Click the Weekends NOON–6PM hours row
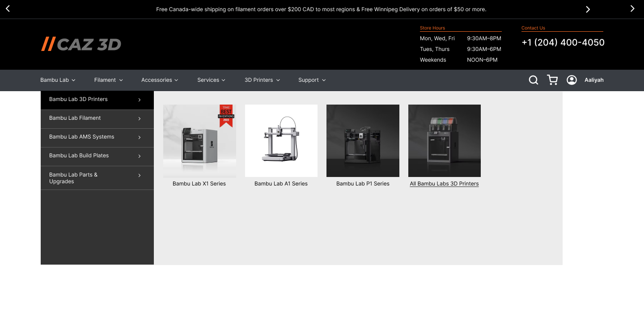This screenshot has width=644, height=320. [x=459, y=60]
